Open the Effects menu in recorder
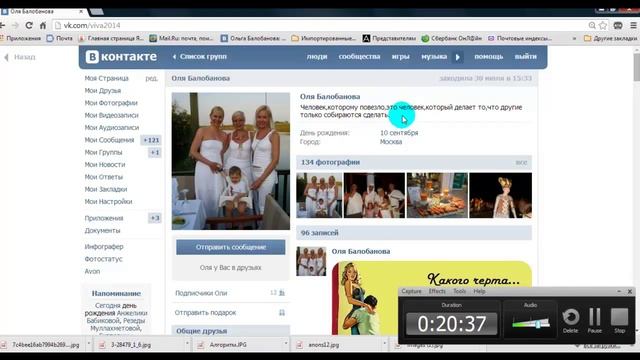 (x=437, y=291)
